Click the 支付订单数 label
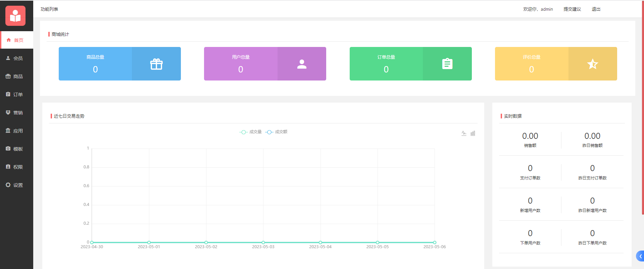644x269 pixels. coord(530,178)
